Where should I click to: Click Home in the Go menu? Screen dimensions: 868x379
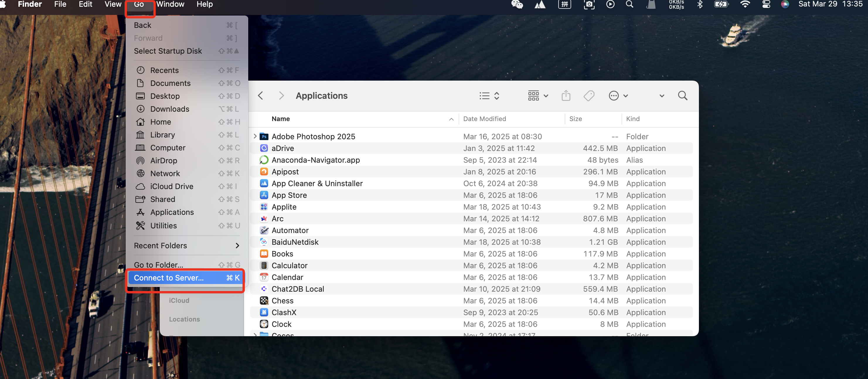(186, 122)
